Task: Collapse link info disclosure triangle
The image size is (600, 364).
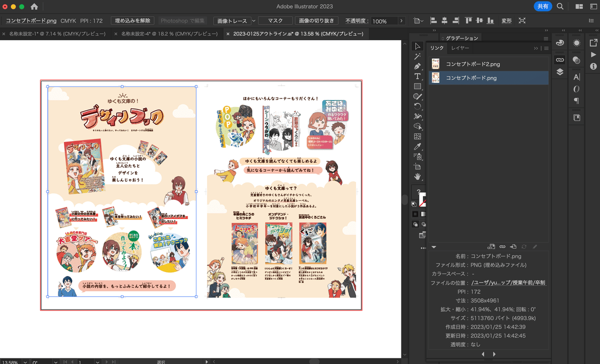Action: 433,246
